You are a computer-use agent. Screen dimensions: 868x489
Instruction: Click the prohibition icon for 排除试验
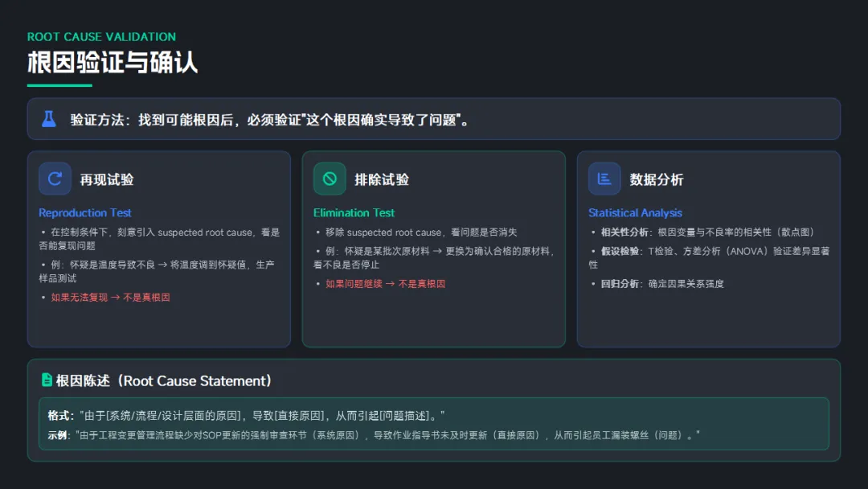point(330,179)
